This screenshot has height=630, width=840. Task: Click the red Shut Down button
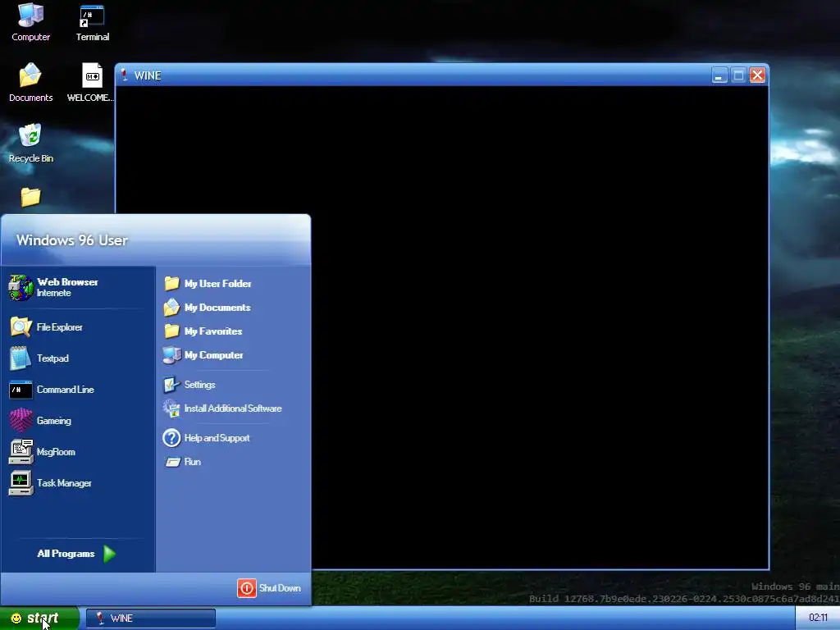269,588
